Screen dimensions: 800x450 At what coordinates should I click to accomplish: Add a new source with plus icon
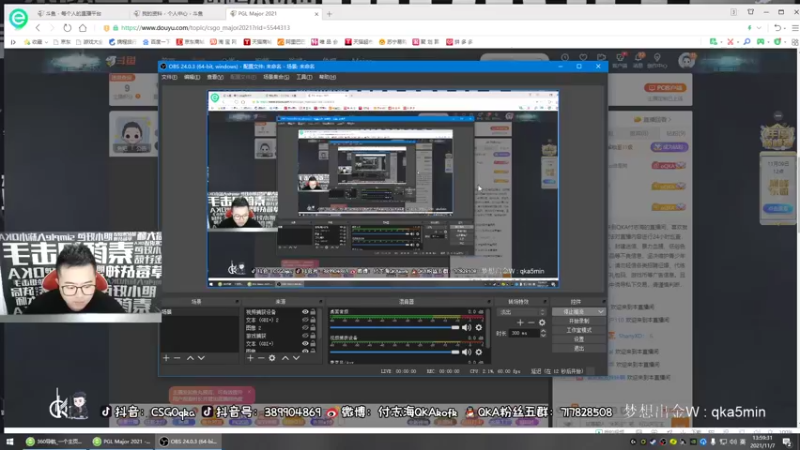(249, 358)
